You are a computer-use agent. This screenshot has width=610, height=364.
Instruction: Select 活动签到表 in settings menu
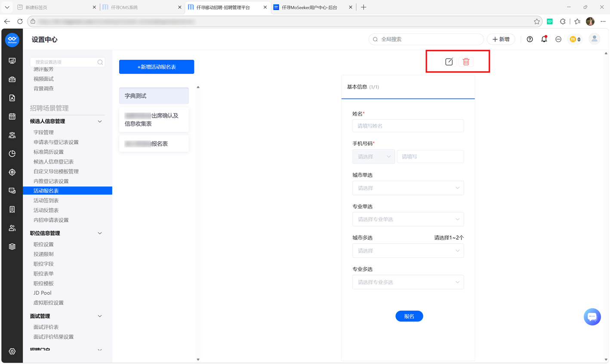[x=46, y=200]
